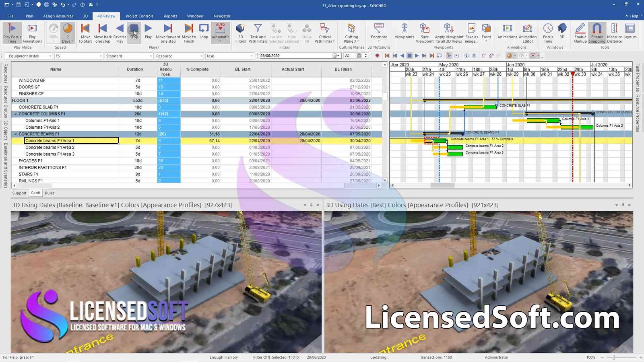Switch to the Support tab
The image size is (644, 362).
pyautogui.click(x=19, y=193)
